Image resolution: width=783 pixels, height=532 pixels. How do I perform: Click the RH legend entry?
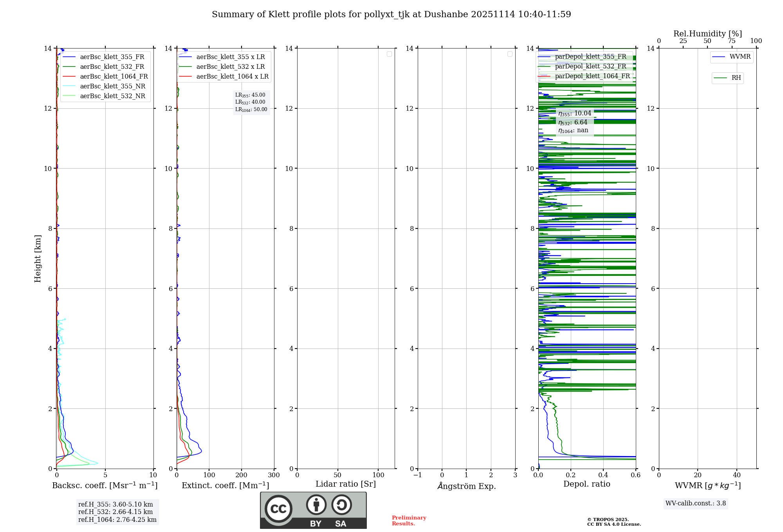click(736, 78)
